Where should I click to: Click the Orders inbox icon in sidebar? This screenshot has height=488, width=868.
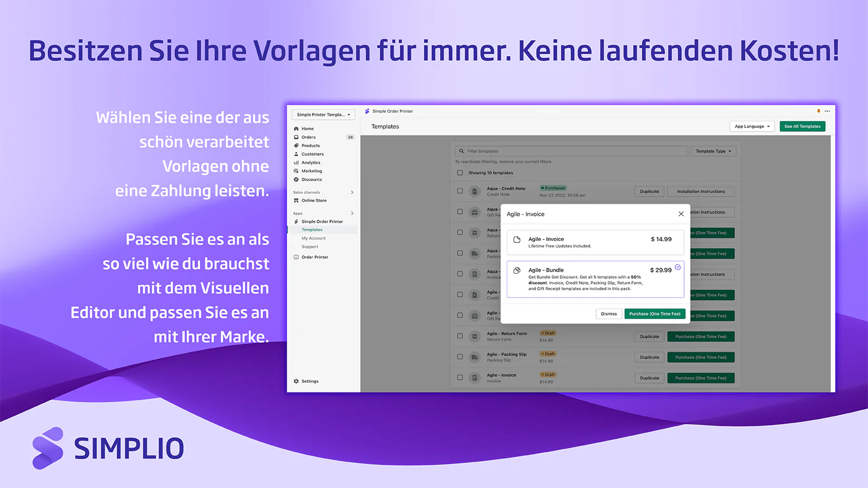296,137
